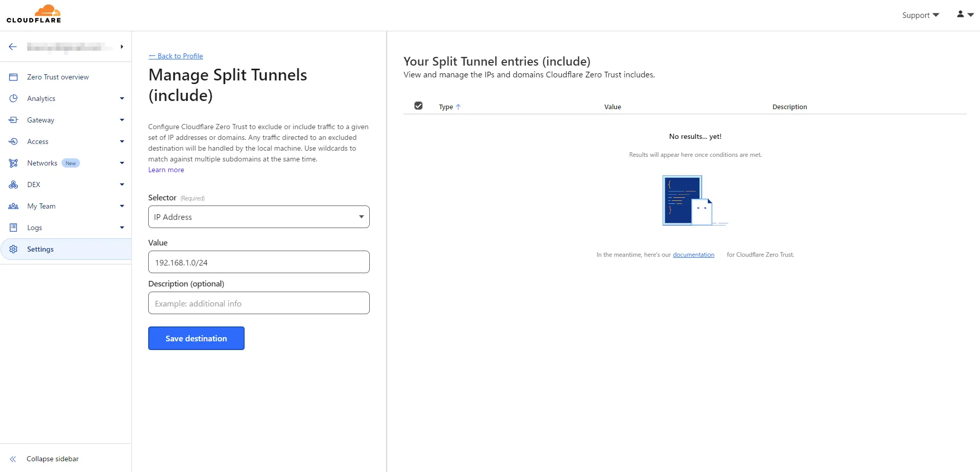The height and width of the screenshot is (472, 980).
Task: Open the user account profile menu
Action: click(965, 14)
